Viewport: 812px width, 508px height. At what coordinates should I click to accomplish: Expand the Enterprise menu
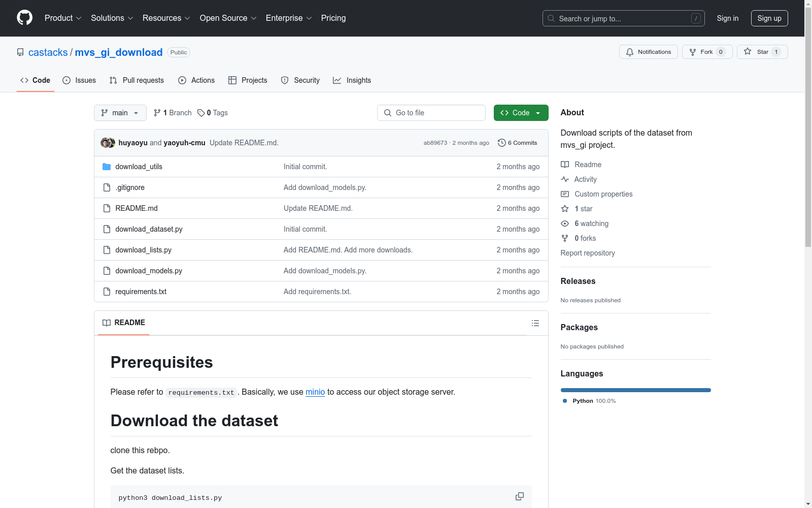[x=289, y=18]
